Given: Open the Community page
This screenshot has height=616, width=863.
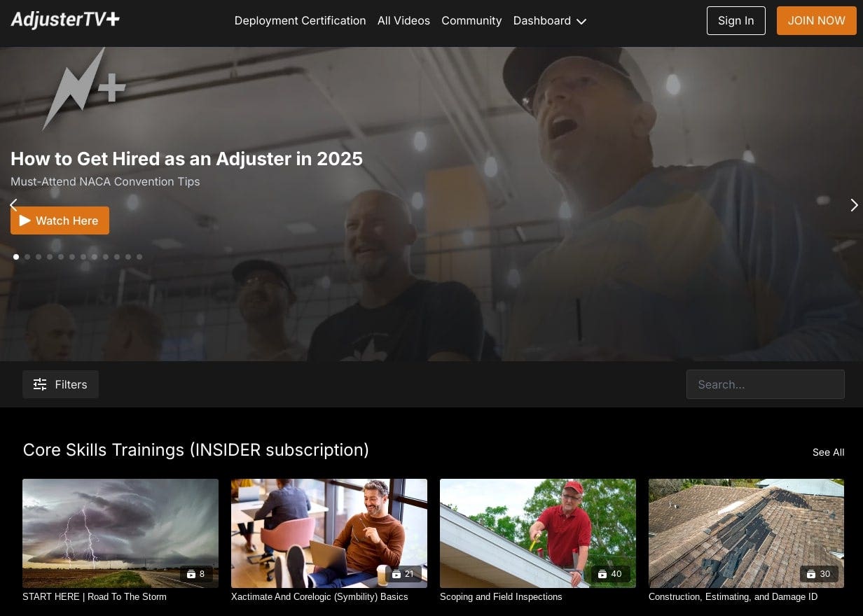Looking at the screenshot, I should tap(471, 21).
